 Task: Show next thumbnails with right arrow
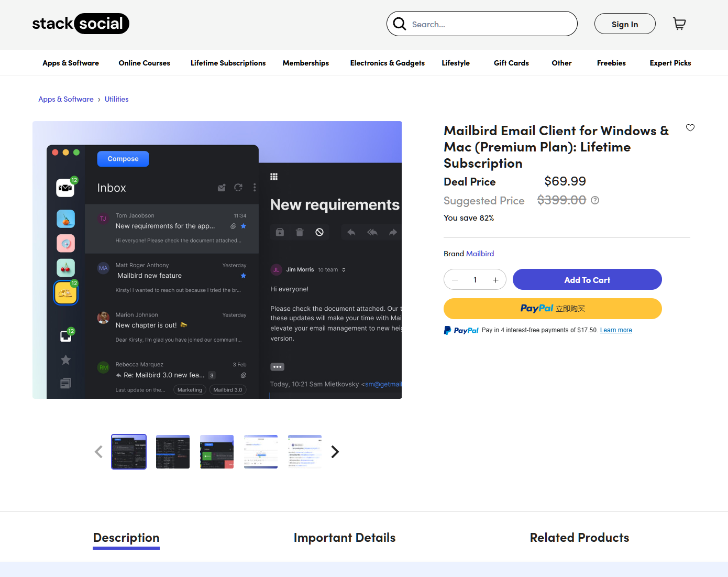coord(335,452)
